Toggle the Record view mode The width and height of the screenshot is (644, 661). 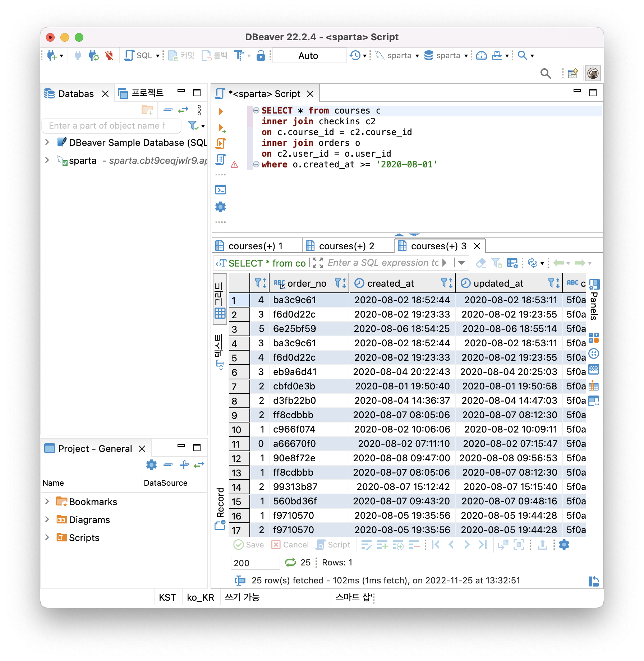click(x=220, y=509)
